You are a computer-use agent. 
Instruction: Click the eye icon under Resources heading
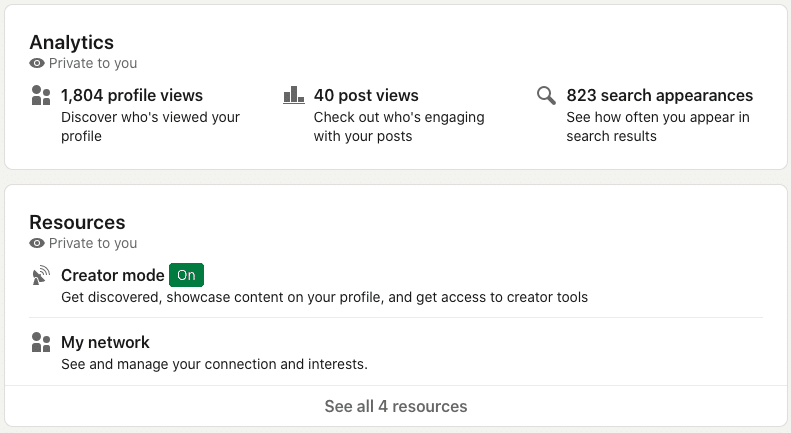pyautogui.click(x=37, y=243)
